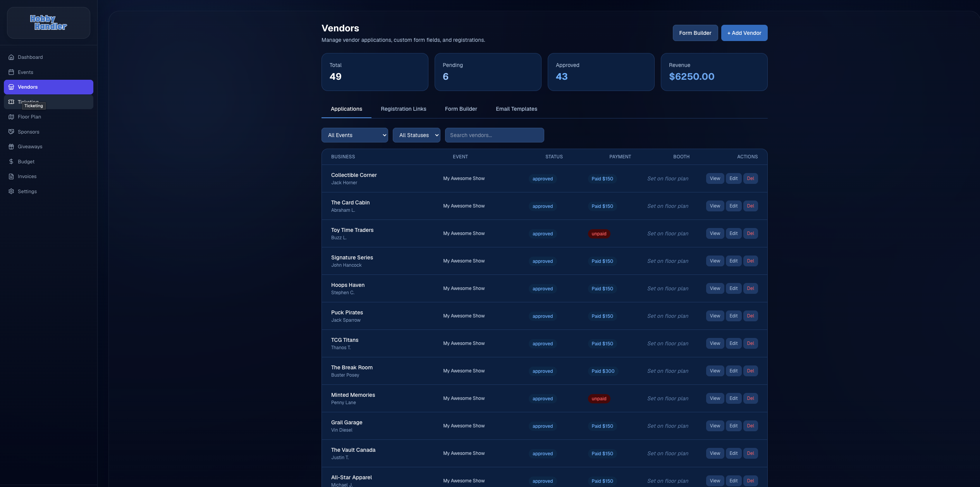Click the Total 49 stat card
The height and width of the screenshot is (487, 980).
click(375, 72)
